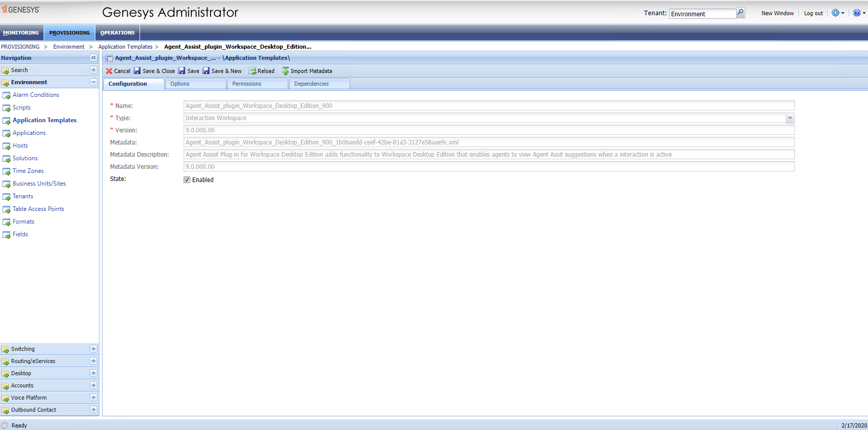Click the Reload icon

point(252,71)
